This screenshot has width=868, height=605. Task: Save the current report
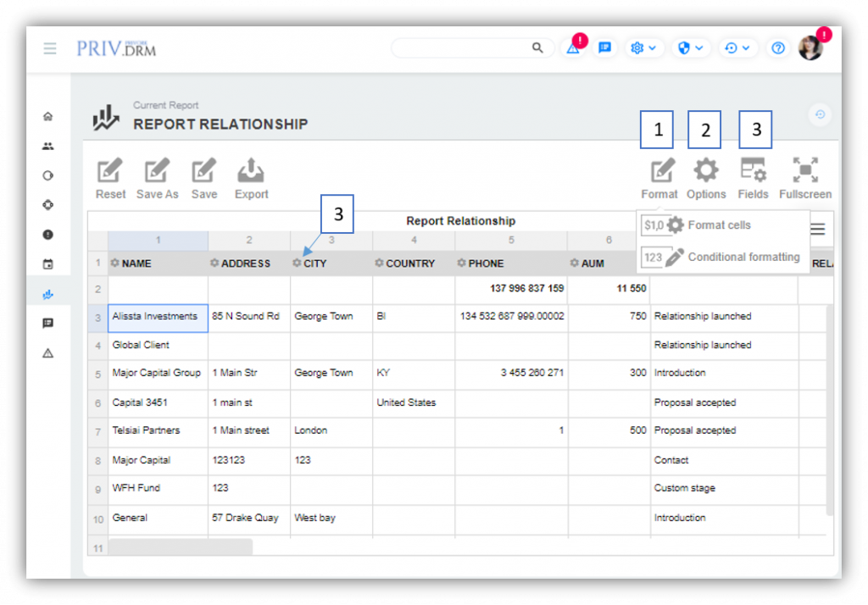(x=203, y=172)
